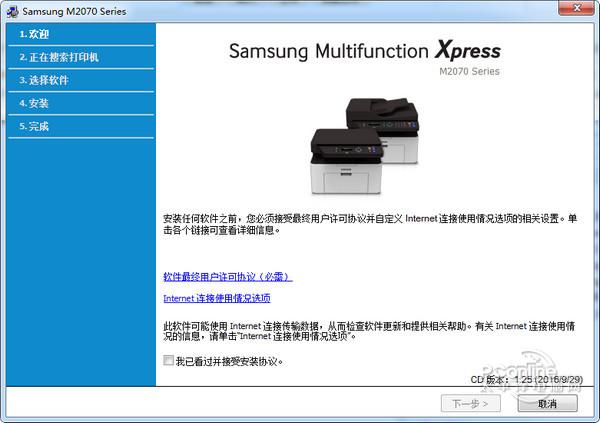Tick the 我已看过并接受安装协议 checkbox
The width and height of the screenshot is (600, 423).
click(x=168, y=361)
